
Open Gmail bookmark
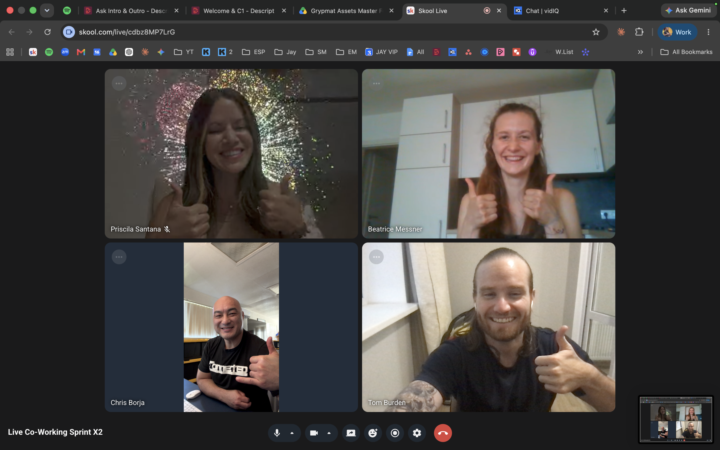click(81, 52)
